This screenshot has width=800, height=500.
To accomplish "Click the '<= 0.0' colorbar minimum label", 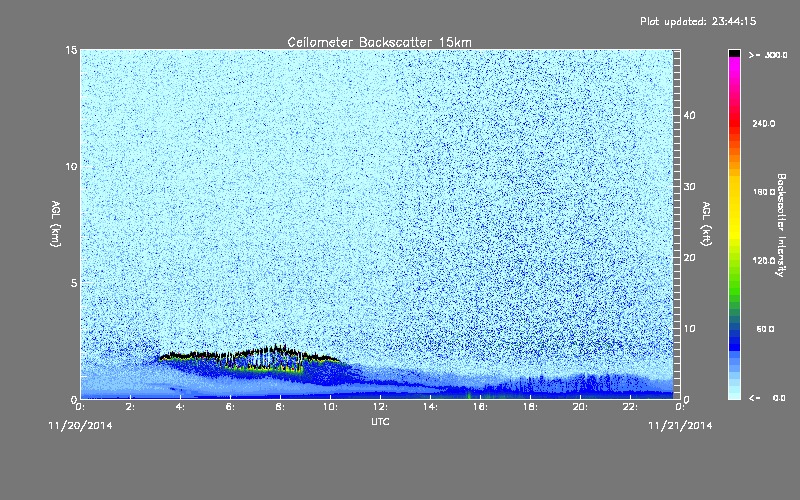I will [x=768, y=397].
